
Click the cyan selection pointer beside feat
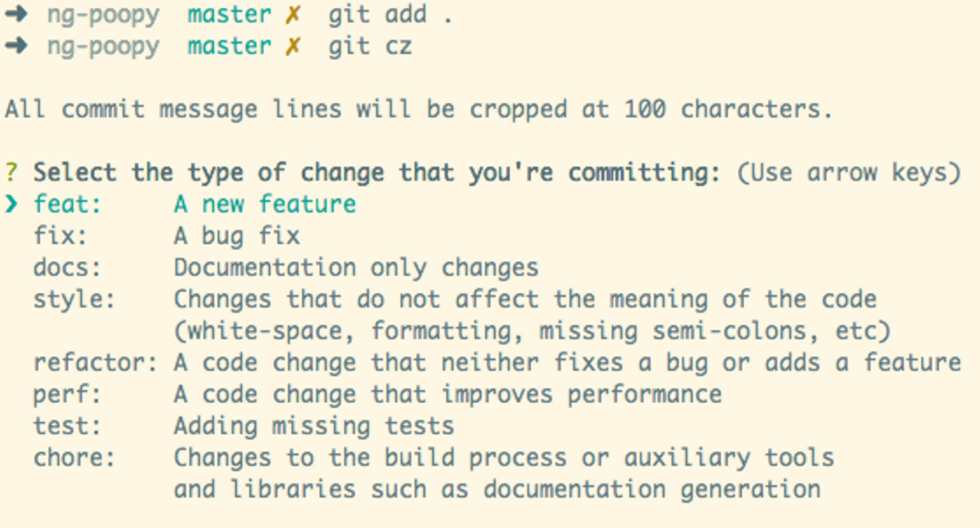pyautogui.click(x=12, y=203)
